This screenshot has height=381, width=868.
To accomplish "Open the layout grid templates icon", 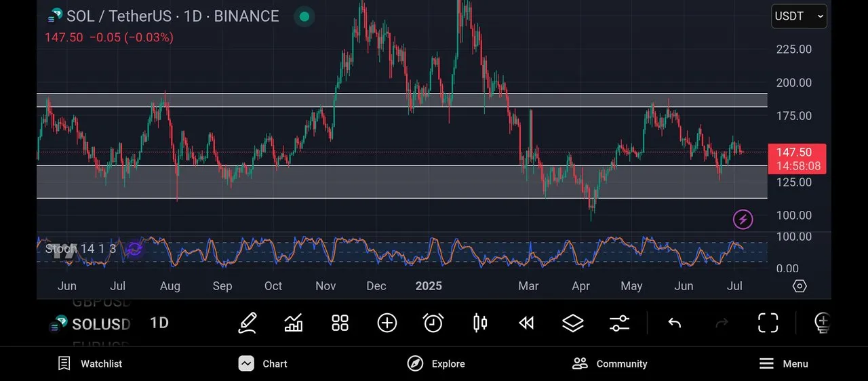I will click(340, 323).
